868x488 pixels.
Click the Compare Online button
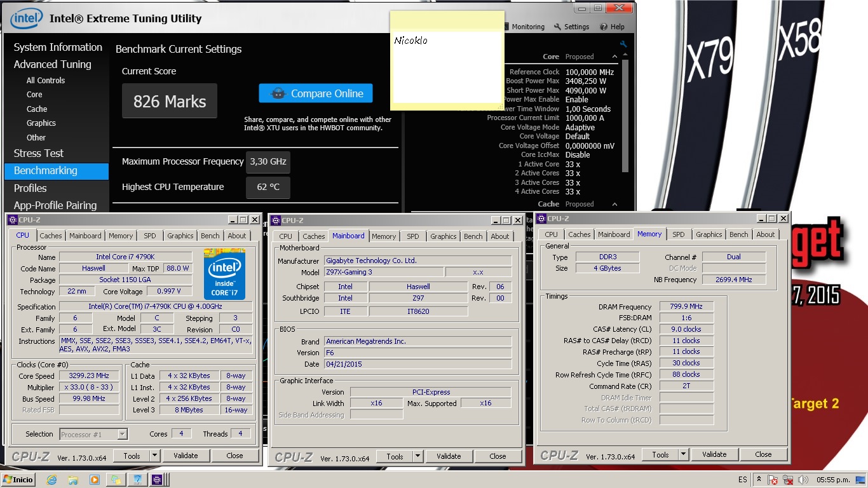[316, 93]
